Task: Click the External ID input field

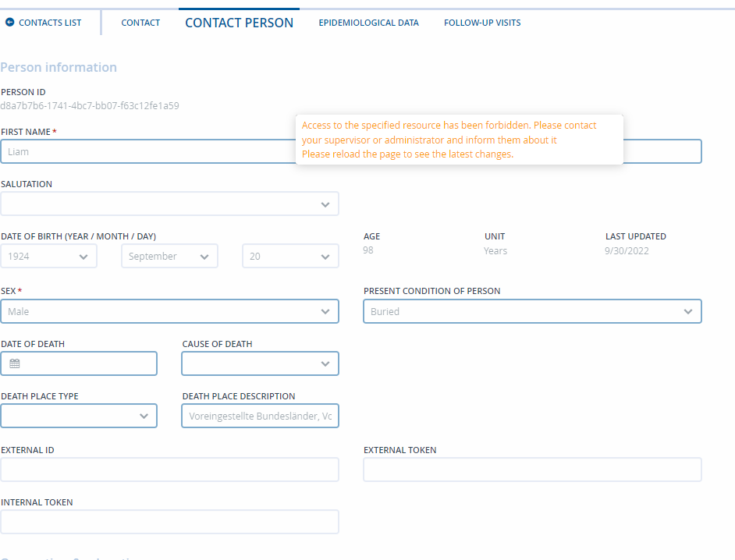Action: [x=169, y=470]
